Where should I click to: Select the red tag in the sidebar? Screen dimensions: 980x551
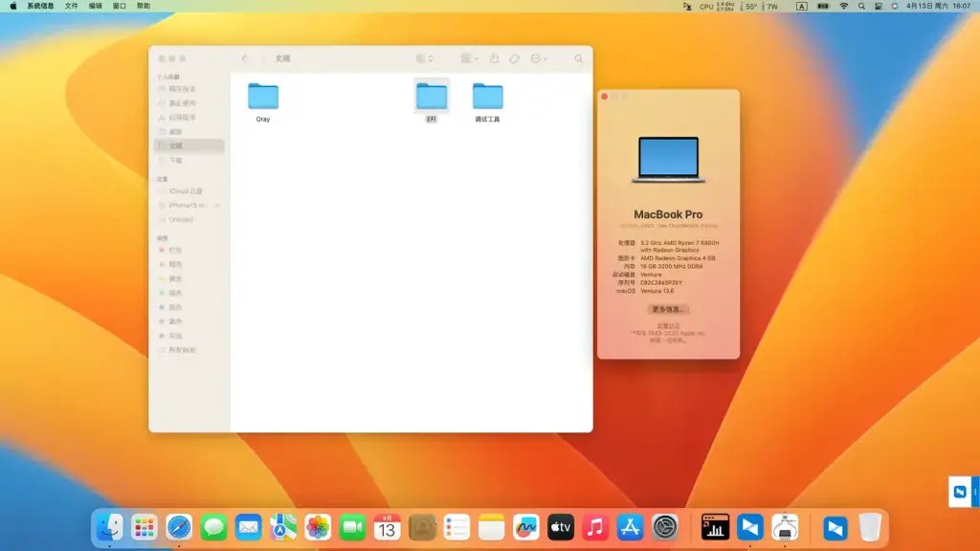[189, 250]
